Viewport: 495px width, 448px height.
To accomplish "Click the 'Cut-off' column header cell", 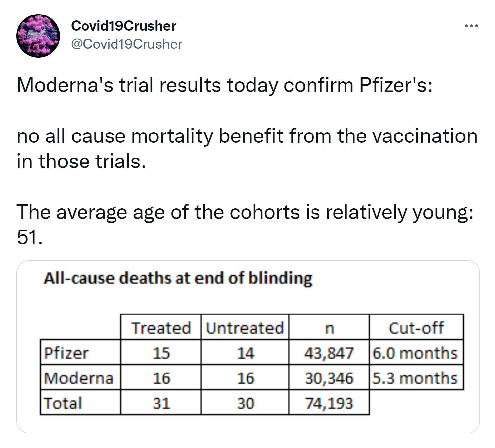I will pos(416,328).
